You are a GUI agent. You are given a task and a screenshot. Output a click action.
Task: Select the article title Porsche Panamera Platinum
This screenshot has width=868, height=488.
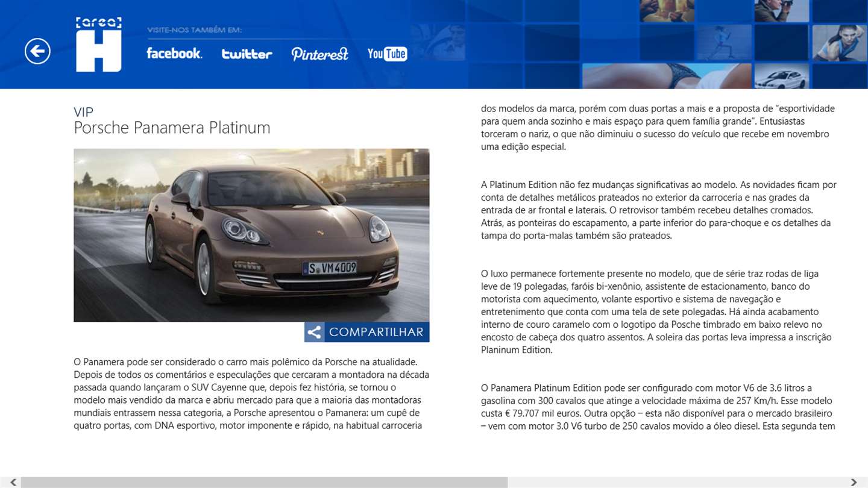(x=172, y=128)
